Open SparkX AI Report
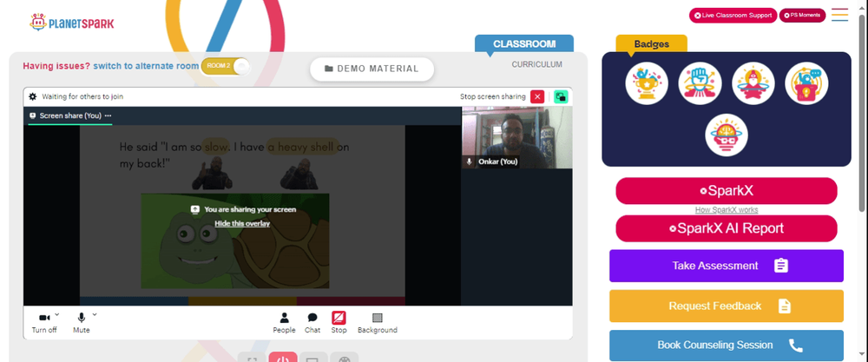The image size is (868, 362). (727, 228)
